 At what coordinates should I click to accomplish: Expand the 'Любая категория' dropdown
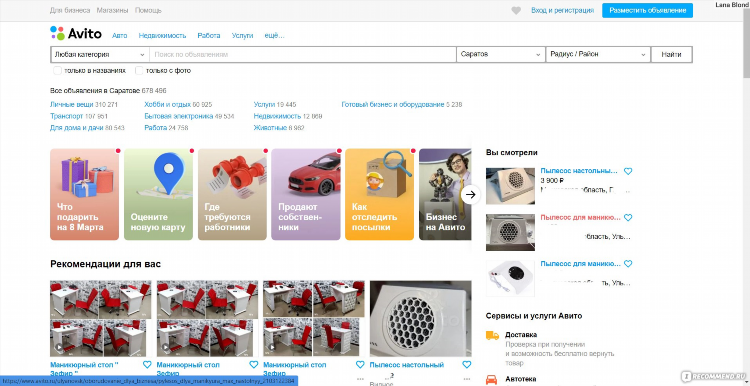(100, 55)
